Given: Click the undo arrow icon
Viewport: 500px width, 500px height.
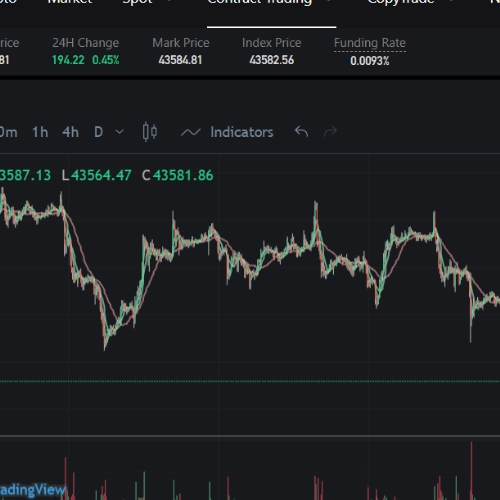Looking at the screenshot, I should tap(301, 132).
